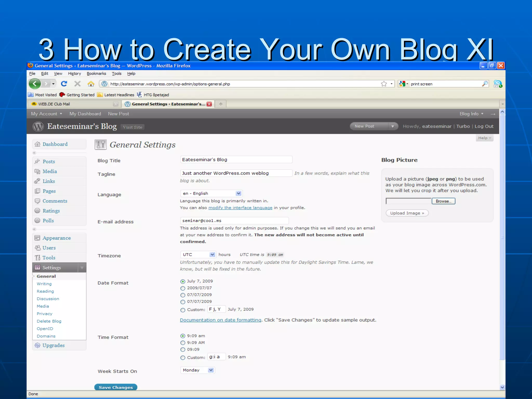The image size is (532, 399).
Task: Open the navigation history dropdown arrow
Action: pos(53,84)
